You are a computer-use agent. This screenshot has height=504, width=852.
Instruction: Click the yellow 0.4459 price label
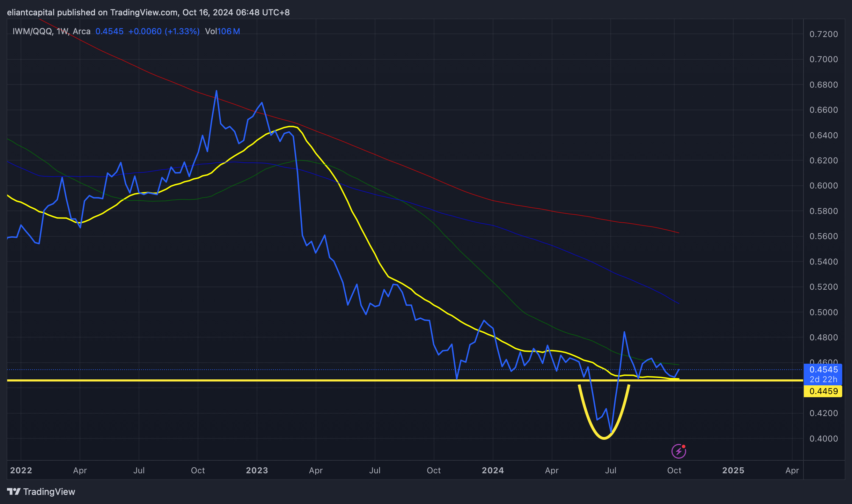coord(823,391)
